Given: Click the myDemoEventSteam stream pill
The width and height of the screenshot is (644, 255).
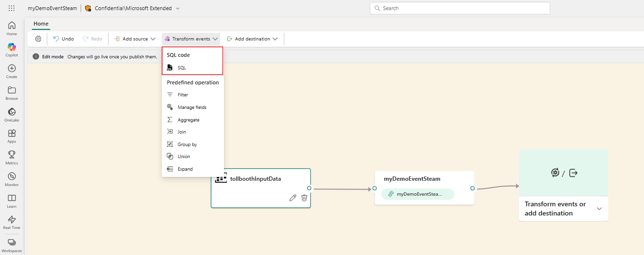Looking at the screenshot, I should (x=418, y=194).
